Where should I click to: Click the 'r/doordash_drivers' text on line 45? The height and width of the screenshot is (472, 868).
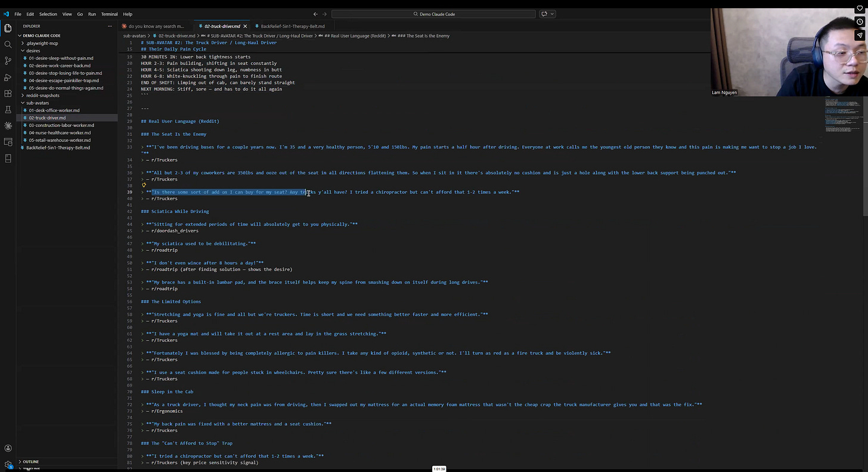point(175,231)
